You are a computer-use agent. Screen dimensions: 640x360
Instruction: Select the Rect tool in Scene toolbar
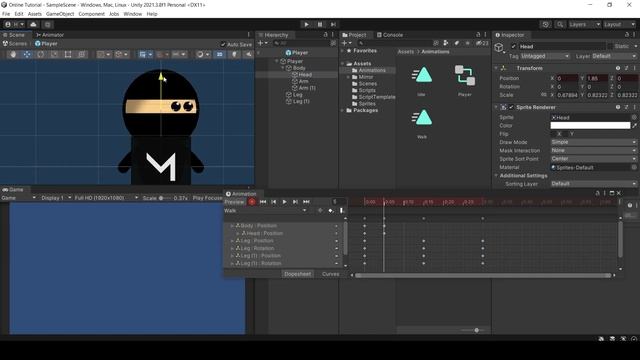pyautogui.click(x=68, y=54)
